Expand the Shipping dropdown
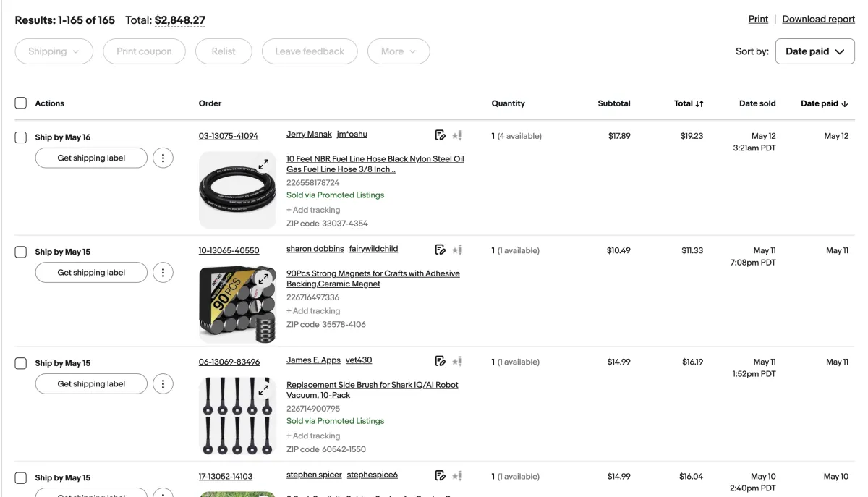Viewport: 868px width, 497px height. pyautogui.click(x=54, y=51)
